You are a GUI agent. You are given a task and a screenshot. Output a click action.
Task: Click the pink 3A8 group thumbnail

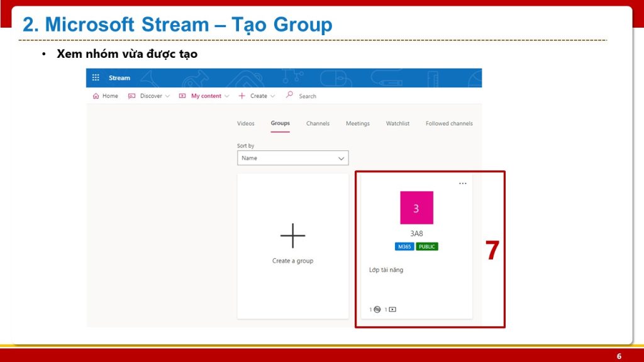pos(416,207)
